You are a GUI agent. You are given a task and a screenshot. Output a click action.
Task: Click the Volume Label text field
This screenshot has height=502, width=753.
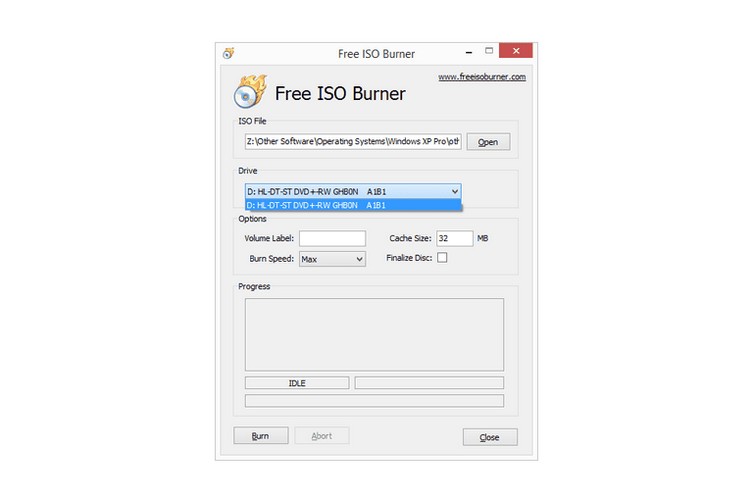(x=332, y=238)
